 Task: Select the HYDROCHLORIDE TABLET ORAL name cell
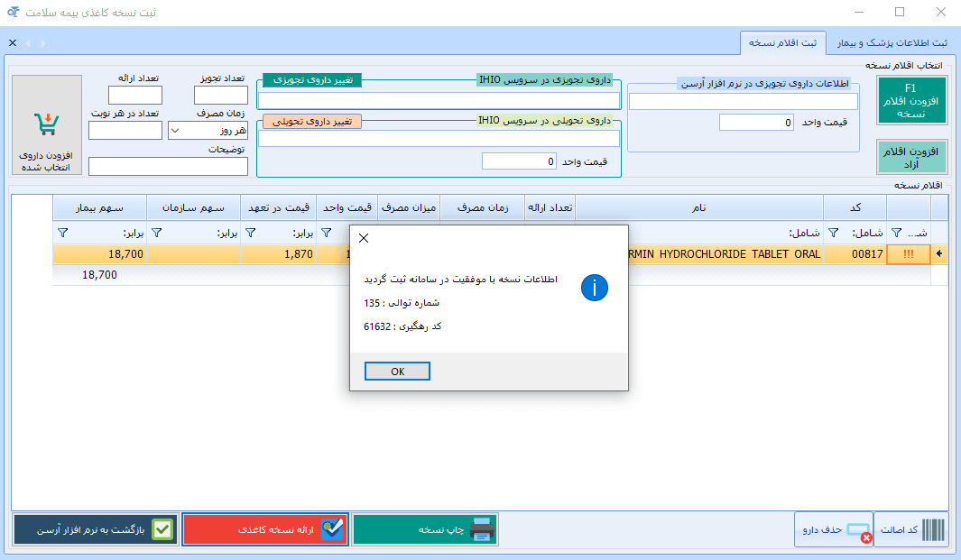725,254
